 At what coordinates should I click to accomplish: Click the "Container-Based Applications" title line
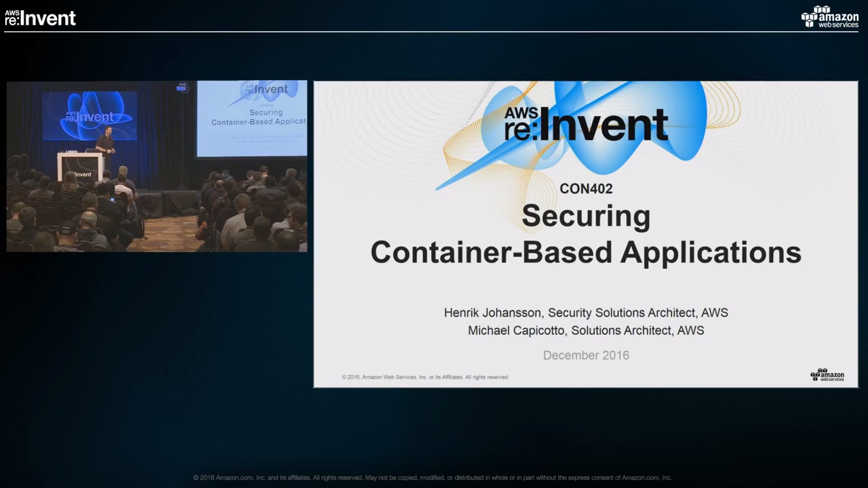586,252
